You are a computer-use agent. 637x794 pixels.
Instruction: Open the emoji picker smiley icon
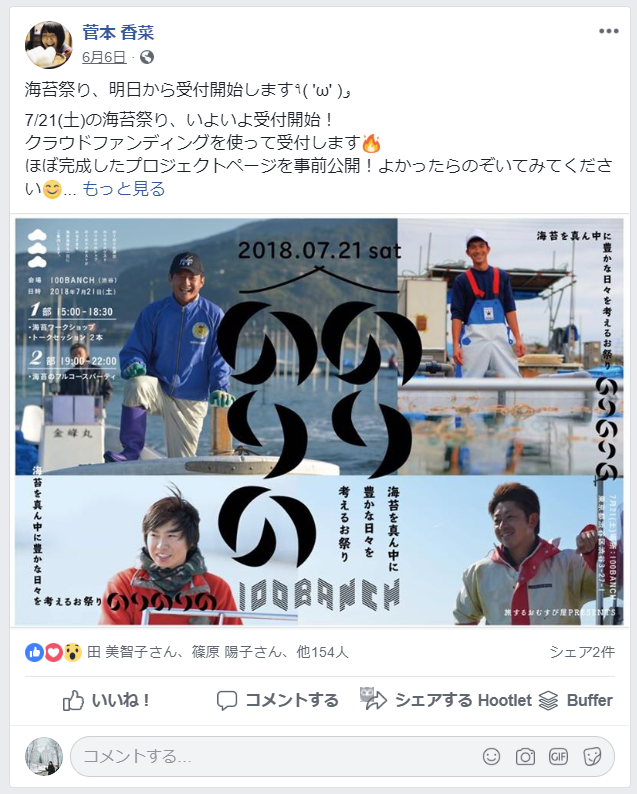point(491,757)
